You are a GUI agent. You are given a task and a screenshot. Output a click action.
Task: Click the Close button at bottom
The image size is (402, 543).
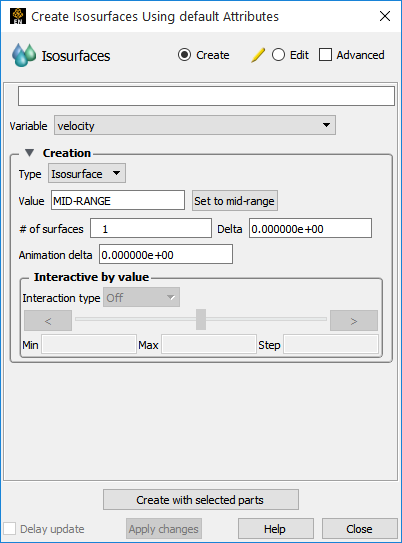[x=360, y=528]
